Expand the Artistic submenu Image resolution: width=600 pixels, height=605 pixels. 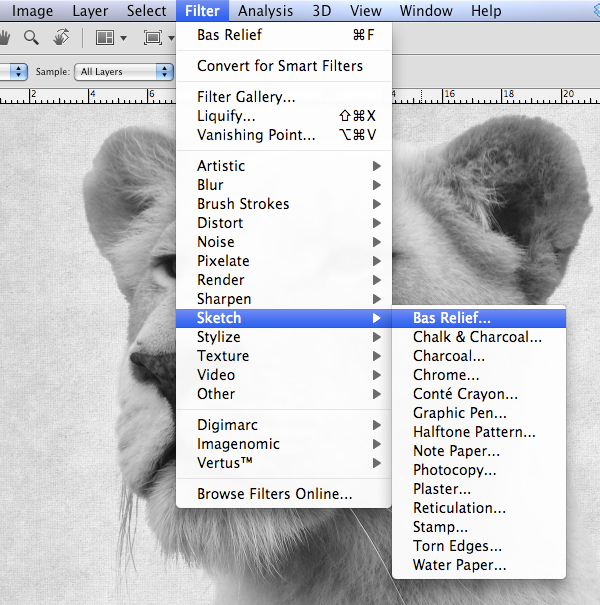[284, 166]
